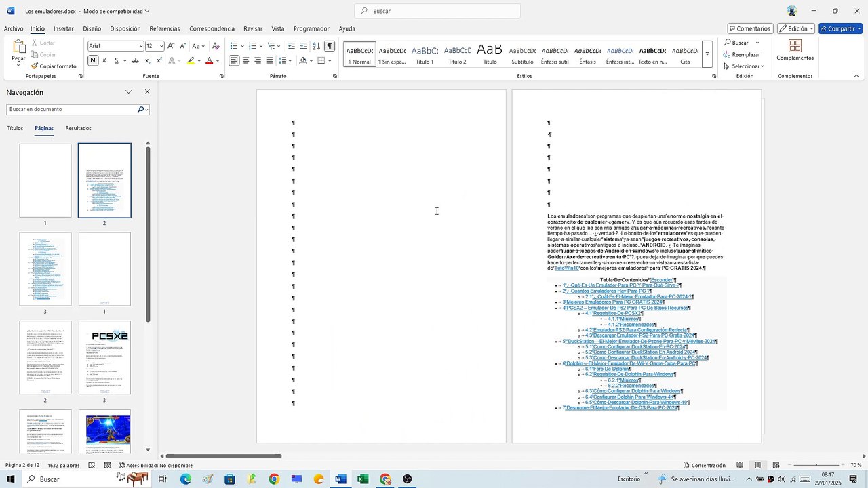
Task: Expand the Styles gallery more button
Action: [x=707, y=54]
